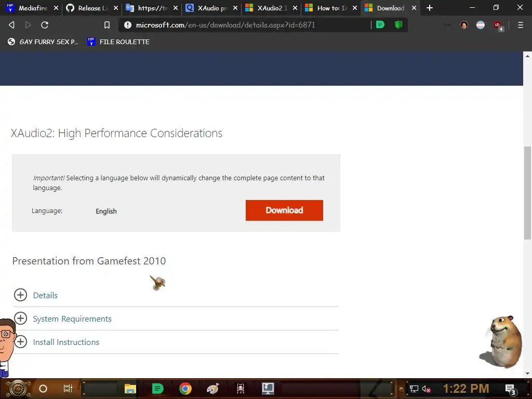Open the browser hamburger menu

tap(521, 25)
